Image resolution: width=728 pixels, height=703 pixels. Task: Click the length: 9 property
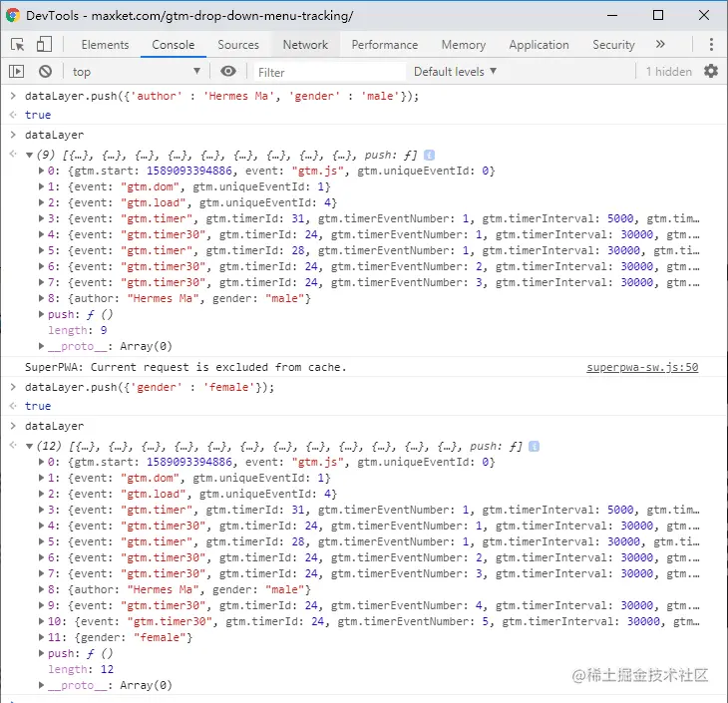click(x=78, y=330)
